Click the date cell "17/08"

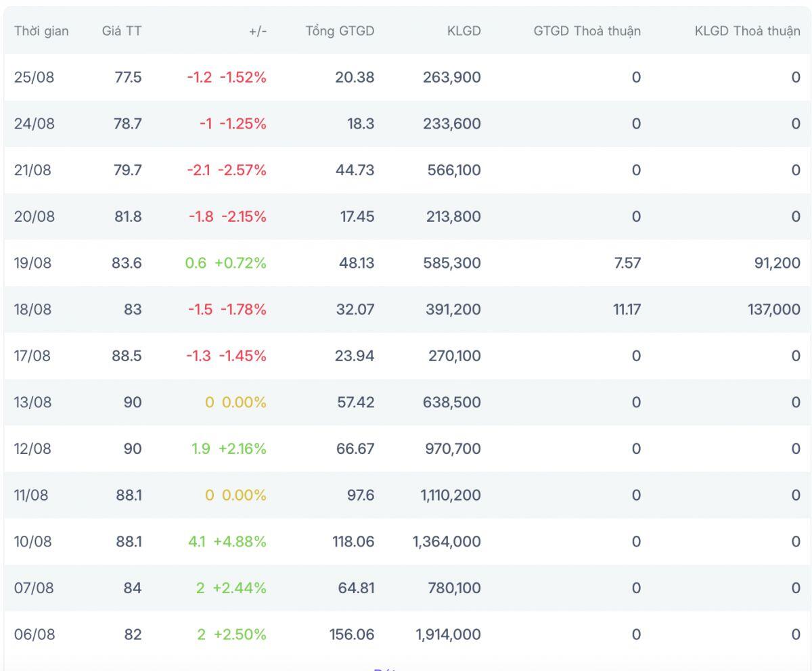pos(32,356)
